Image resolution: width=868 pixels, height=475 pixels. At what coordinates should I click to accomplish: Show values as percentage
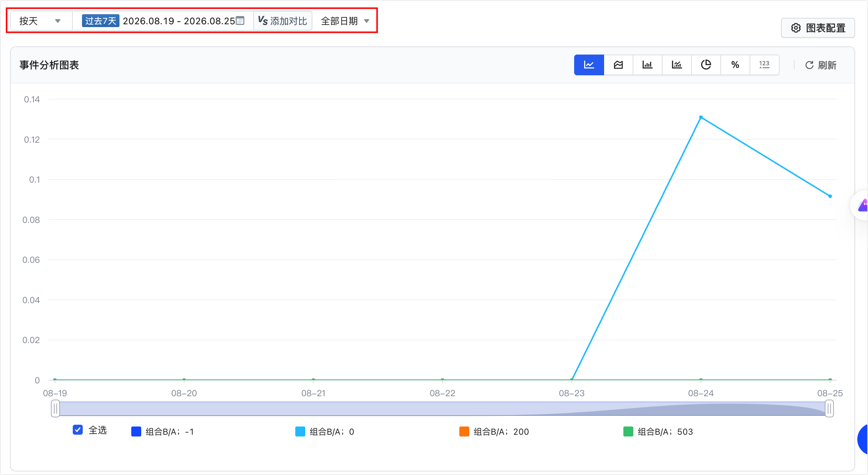(x=735, y=65)
